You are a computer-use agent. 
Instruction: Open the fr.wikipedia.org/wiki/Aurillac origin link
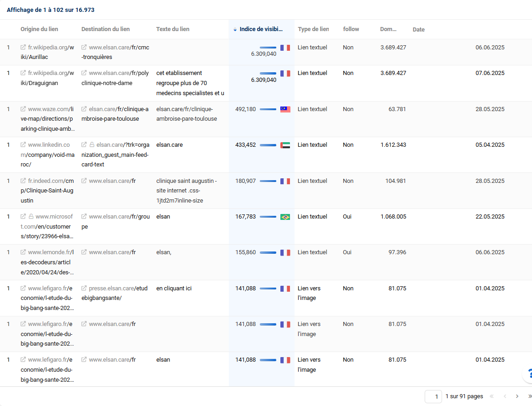click(47, 52)
